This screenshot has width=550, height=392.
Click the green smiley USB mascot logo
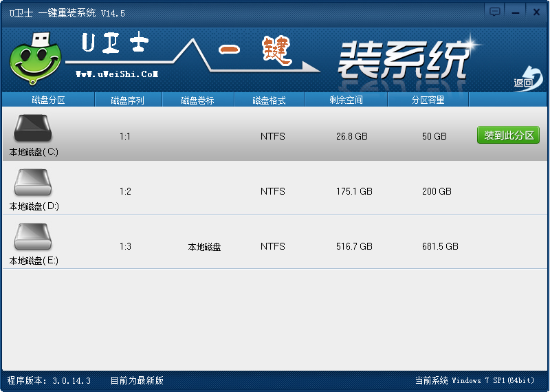pyautogui.click(x=34, y=58)
